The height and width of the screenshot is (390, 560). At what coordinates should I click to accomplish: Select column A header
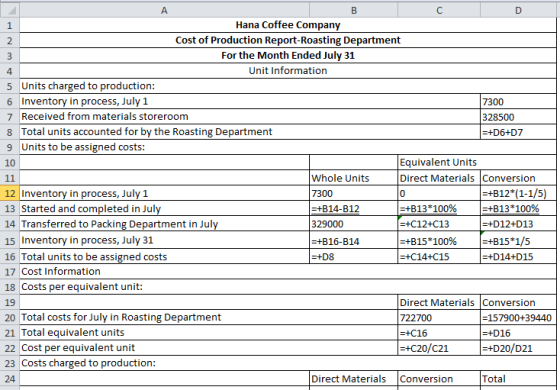164,10
